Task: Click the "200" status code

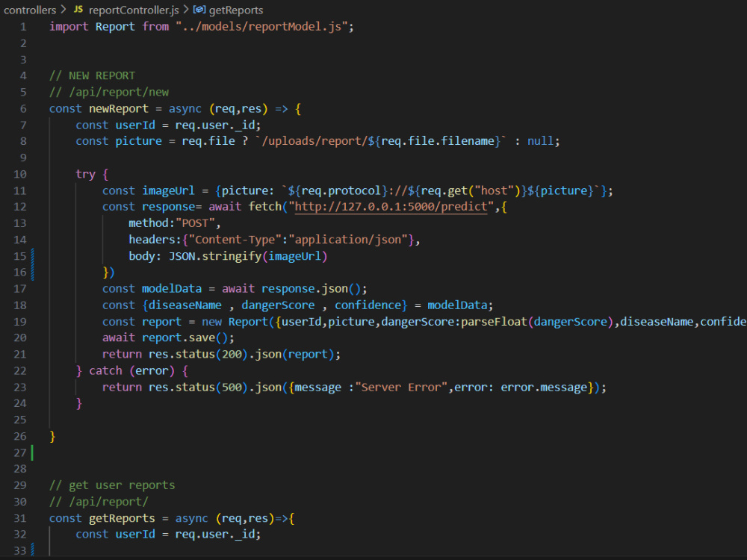Action: click(232, 355)
